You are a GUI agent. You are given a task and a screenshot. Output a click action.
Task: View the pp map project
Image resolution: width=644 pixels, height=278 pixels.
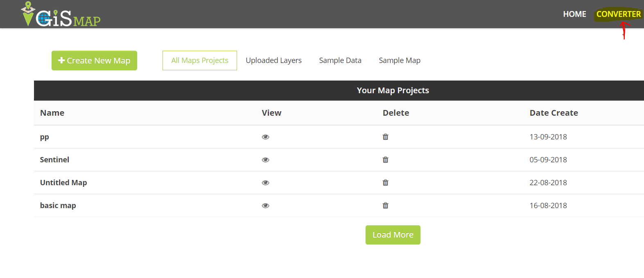click(x=265, y=137)
